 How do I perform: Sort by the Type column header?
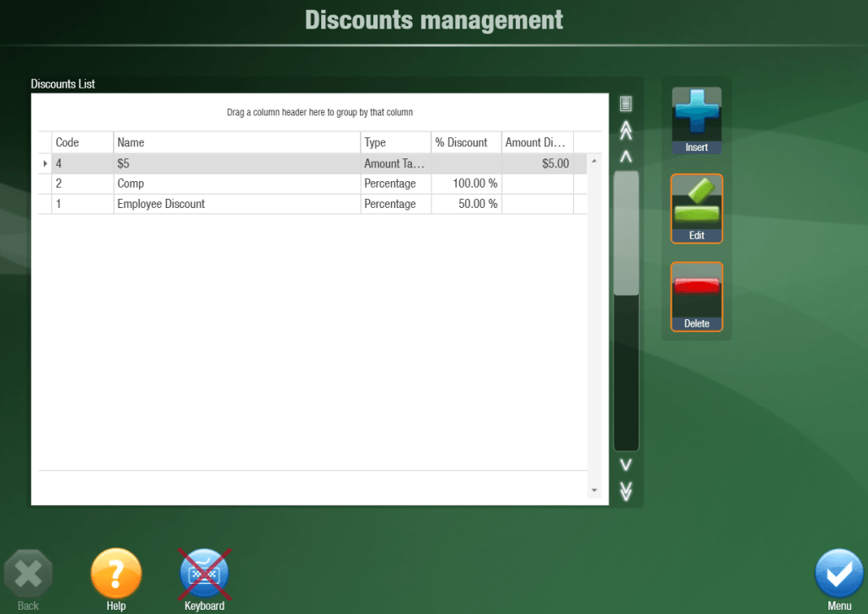395,141
